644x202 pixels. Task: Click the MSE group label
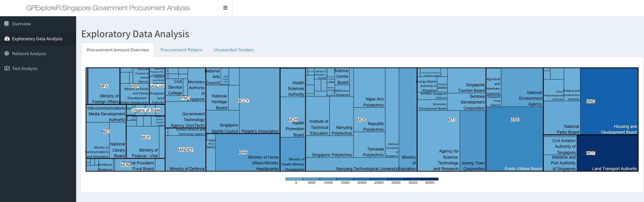click(x=514, y=120)
